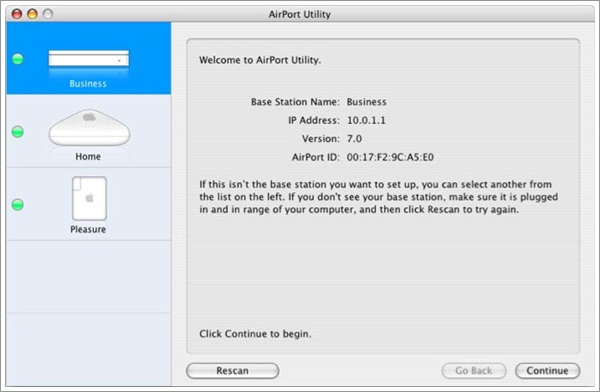Select the Home label in sidebar
The image size is (600, 392).
point(88,157)
